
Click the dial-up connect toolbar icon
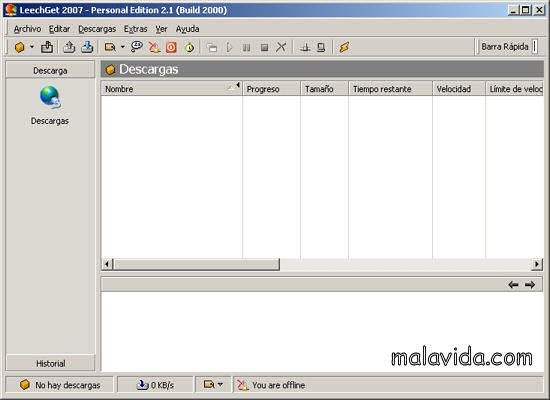[x=305, y=47]
